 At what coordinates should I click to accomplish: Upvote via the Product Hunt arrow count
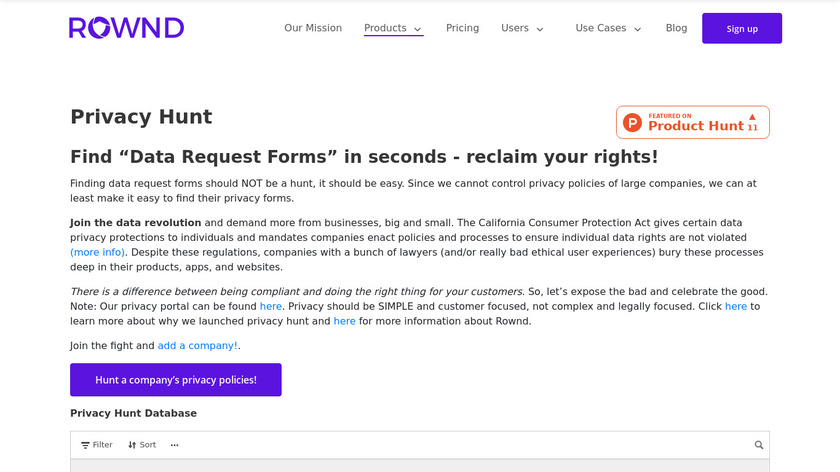(752, 122)
